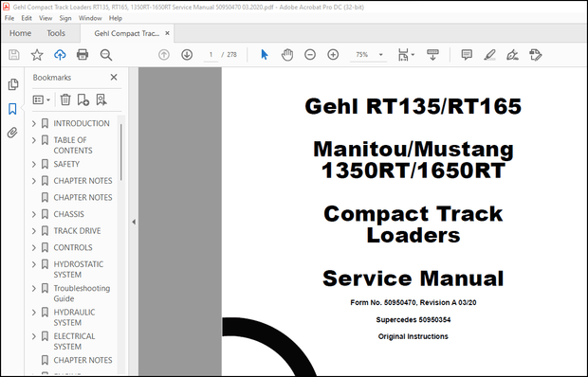Screen dimensions: 588x377
Task: Jump to the HYDROSTATIC SYSTEM bookmark
Action: tap(79, 269)
